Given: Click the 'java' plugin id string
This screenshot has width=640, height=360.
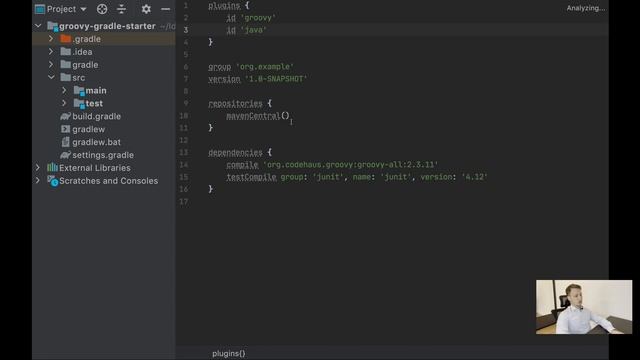Looking at the screenshot, I should click(253, 30).
